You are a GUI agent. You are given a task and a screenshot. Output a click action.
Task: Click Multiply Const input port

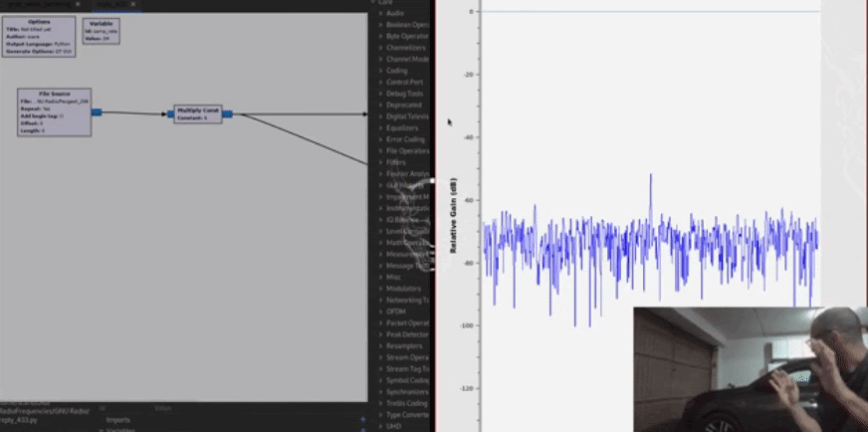click(169, 113)
